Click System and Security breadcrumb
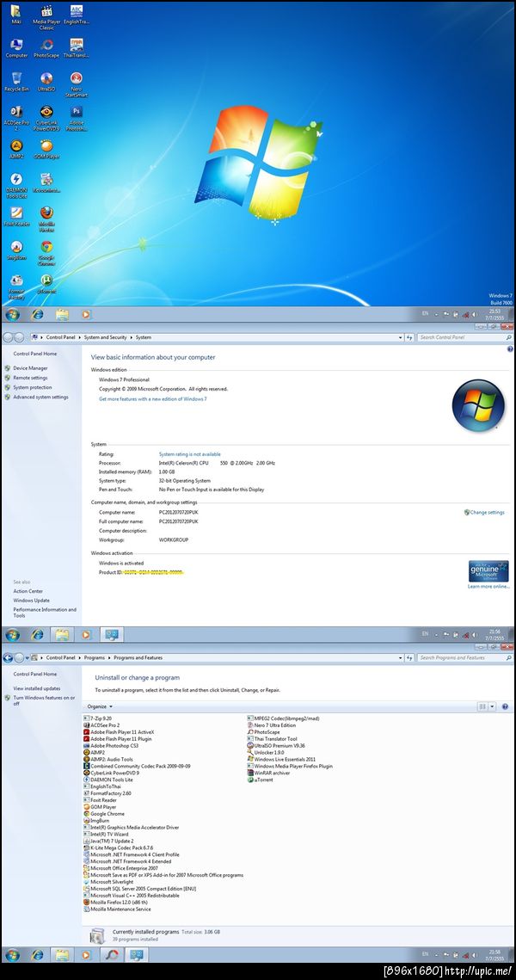 point(105,337)
